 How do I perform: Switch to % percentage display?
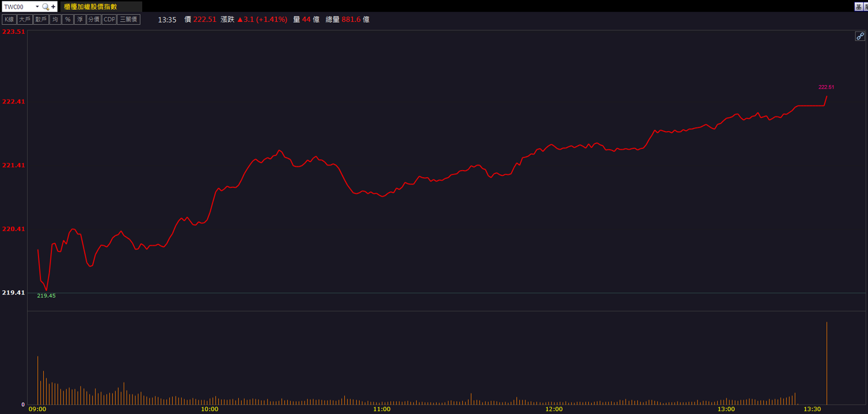[68, 20]
